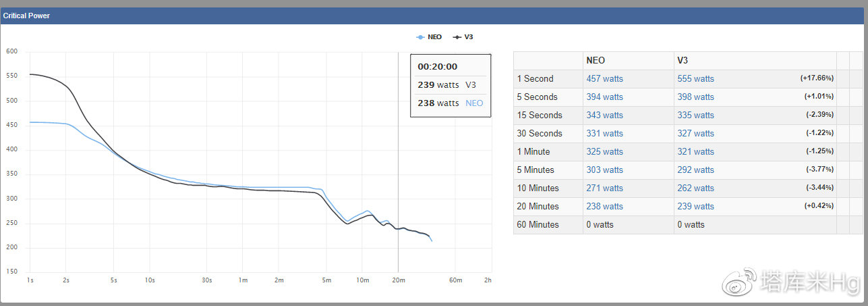Screen dimensions: 868x306
Task: Click the 5m label on x-axis
Action: [x=326, y=280]
